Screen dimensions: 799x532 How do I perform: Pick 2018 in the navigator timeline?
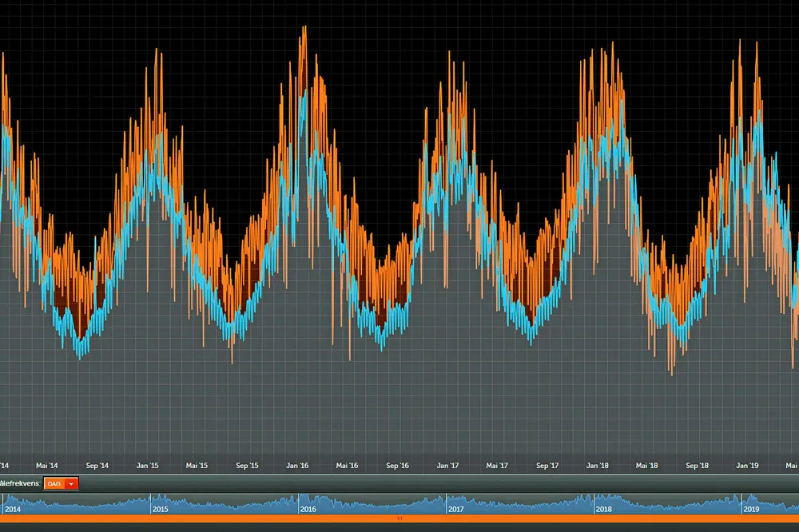coord(604,509)
